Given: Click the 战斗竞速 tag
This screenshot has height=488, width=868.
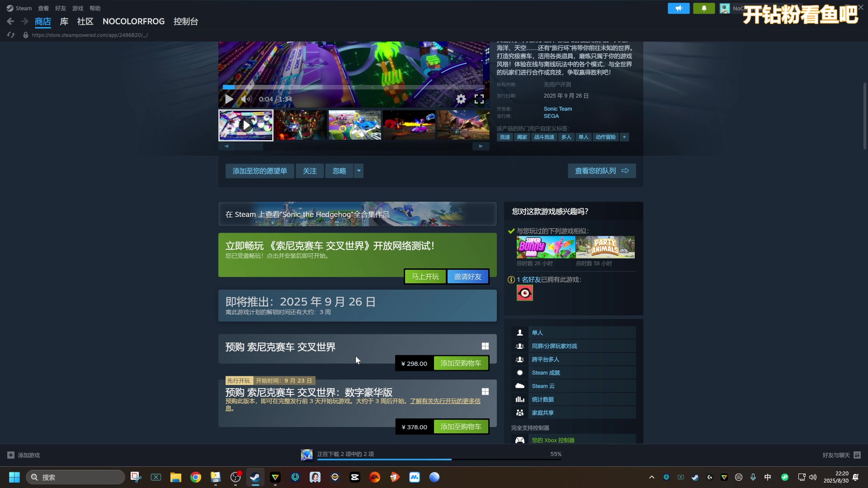Looking at the screenshot, I should [x=544, y=137].
